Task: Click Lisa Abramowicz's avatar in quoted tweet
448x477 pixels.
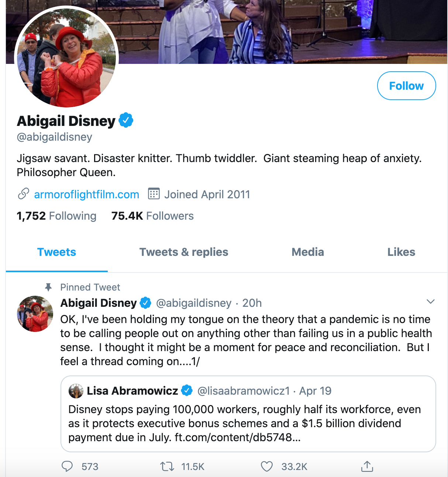Action: [x=76, y=391]
